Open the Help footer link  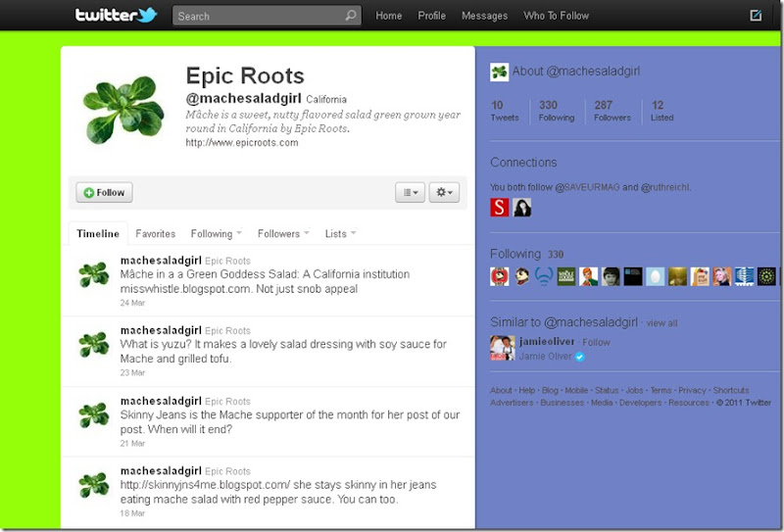tap(527, 390)
